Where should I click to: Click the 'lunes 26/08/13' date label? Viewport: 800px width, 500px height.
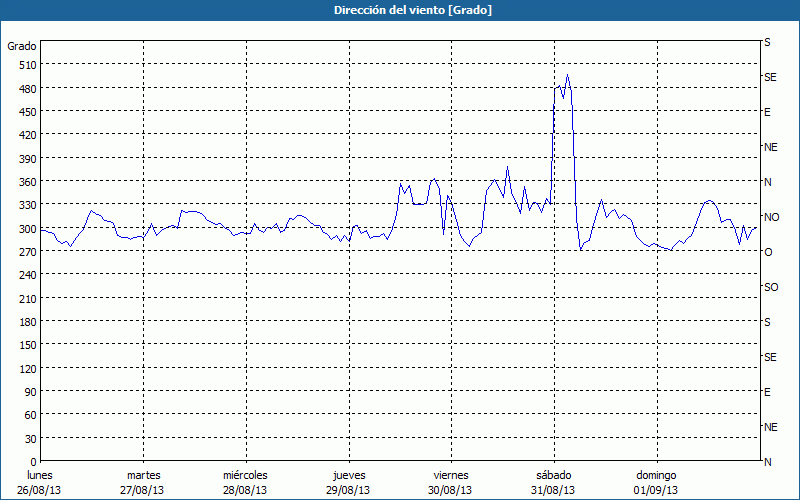coord(40,482)
